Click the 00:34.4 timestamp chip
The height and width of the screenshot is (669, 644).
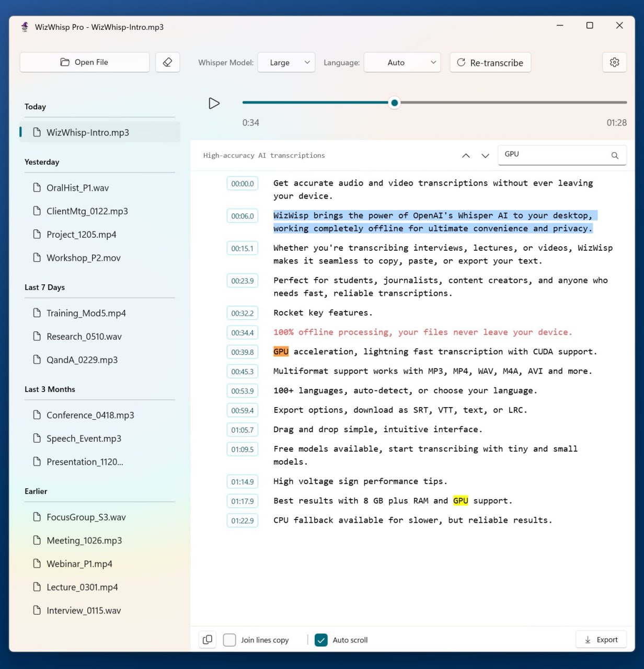point(242,332)
